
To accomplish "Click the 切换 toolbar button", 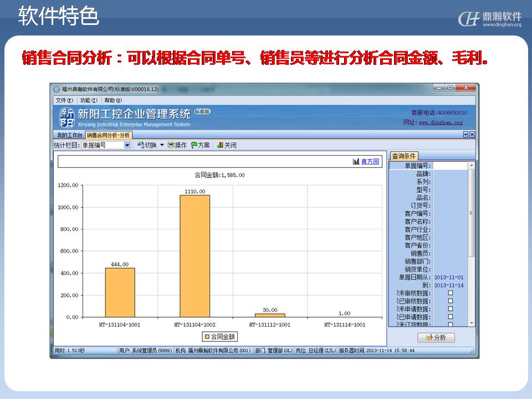I will pyautogui.click(x=147, y=145).
